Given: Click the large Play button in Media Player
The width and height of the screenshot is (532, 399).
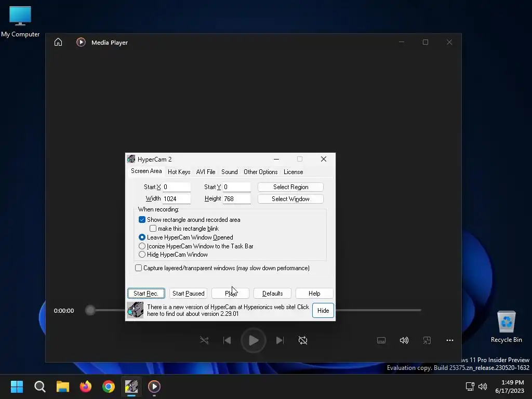Looking at the screenshot, I should pos(254,340).
